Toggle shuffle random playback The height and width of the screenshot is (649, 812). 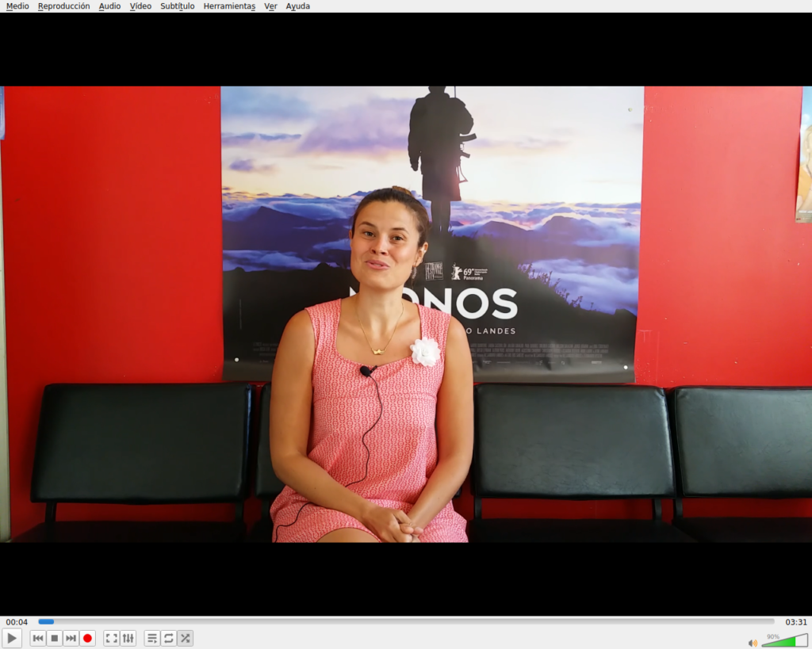click(185, 639)
